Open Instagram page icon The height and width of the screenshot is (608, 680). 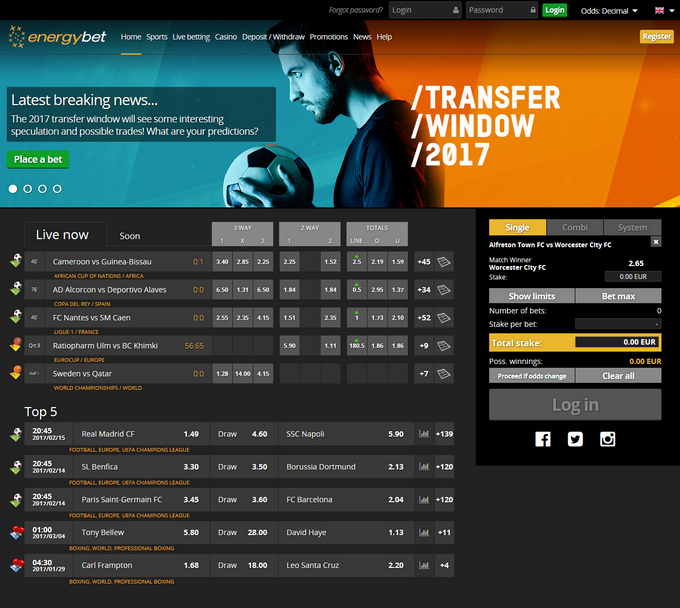[x=608, y=439]
